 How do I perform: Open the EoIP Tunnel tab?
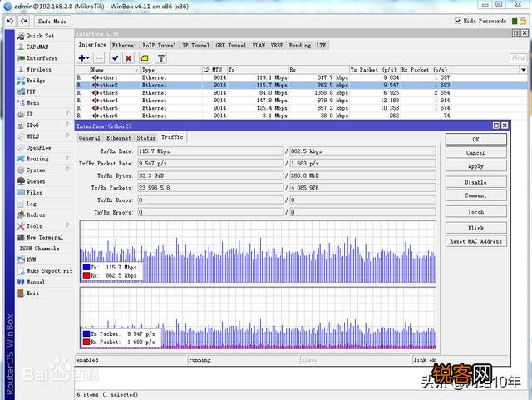159,45
